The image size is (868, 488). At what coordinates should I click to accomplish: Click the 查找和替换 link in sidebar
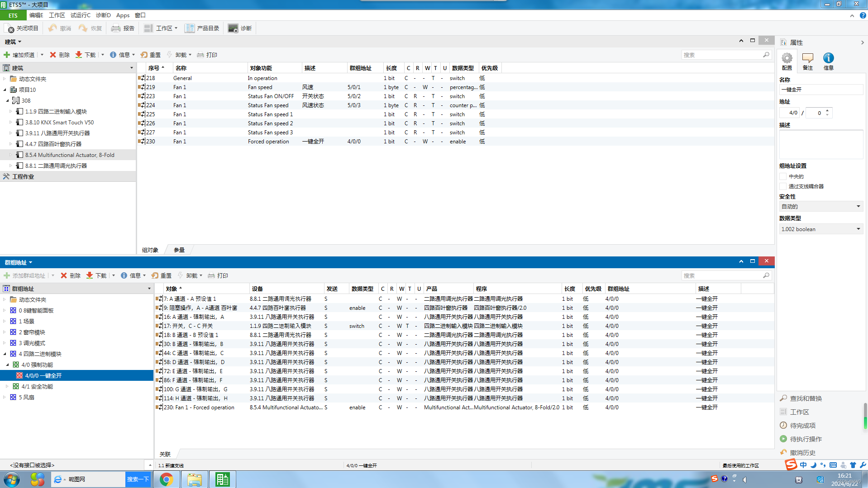coord(806,398)
